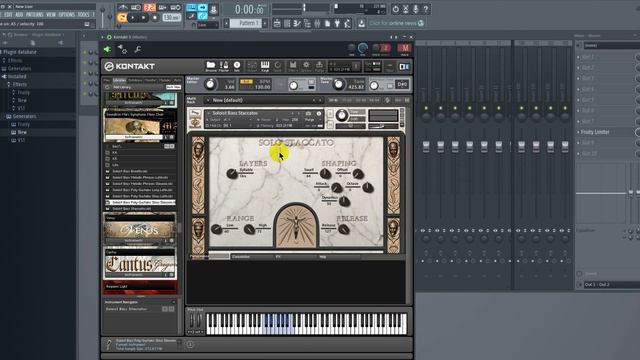Toggle the red M mute button in wrapper

click(404, 49)
